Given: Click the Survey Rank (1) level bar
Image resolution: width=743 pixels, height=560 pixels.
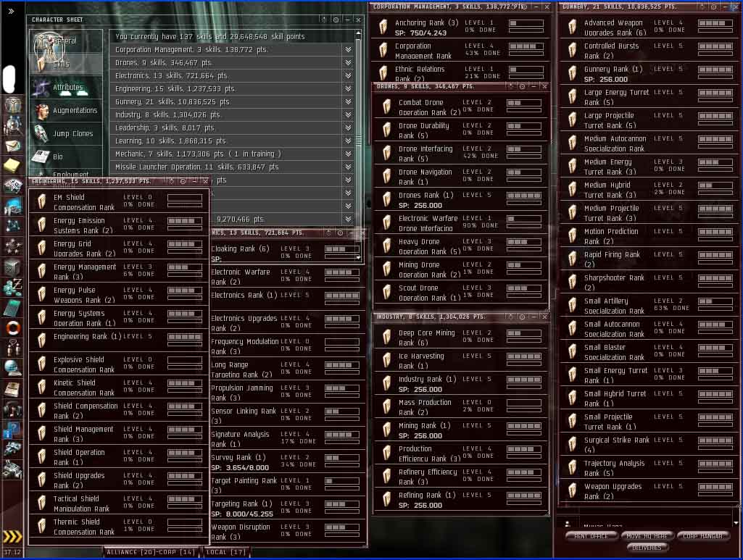Looking at the screenshot, I should pyautogui.click(x=342, y=458).
